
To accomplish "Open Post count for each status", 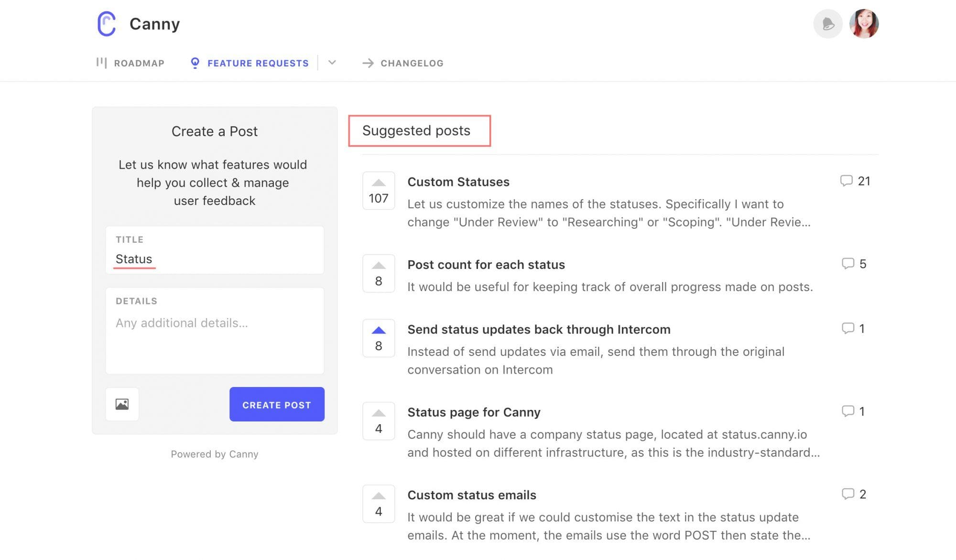I will coord(486,265).
